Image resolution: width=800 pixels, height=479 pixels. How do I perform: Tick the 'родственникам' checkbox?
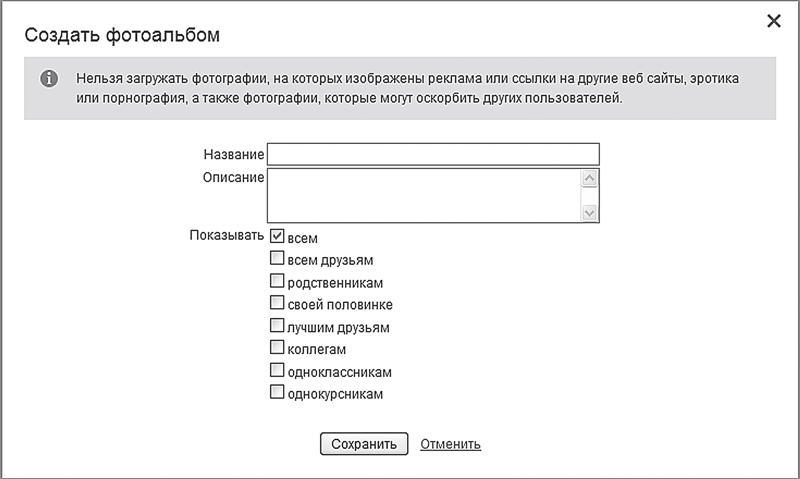(x=277, y=282)
